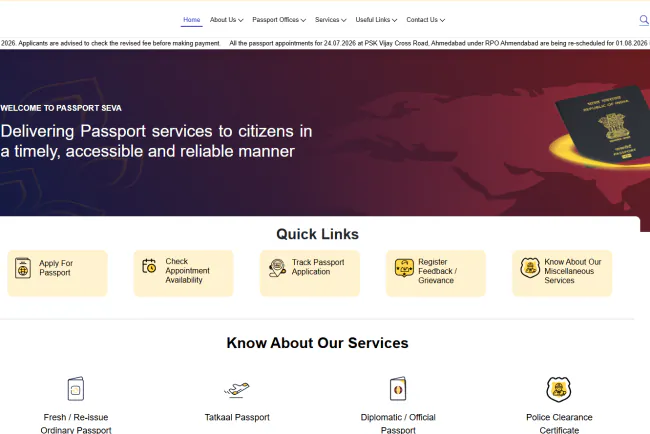This screenshot has width=650, height=434.
Task: Expand the Contact Us dropdown chevron
Action: pos(442,20)
